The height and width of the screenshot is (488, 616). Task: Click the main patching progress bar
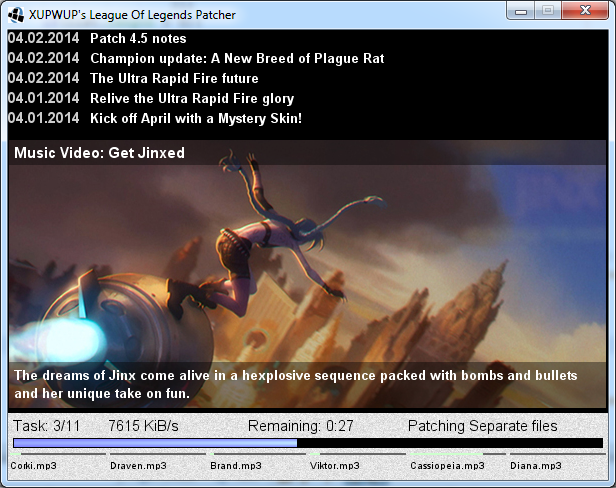pos(308,443)
